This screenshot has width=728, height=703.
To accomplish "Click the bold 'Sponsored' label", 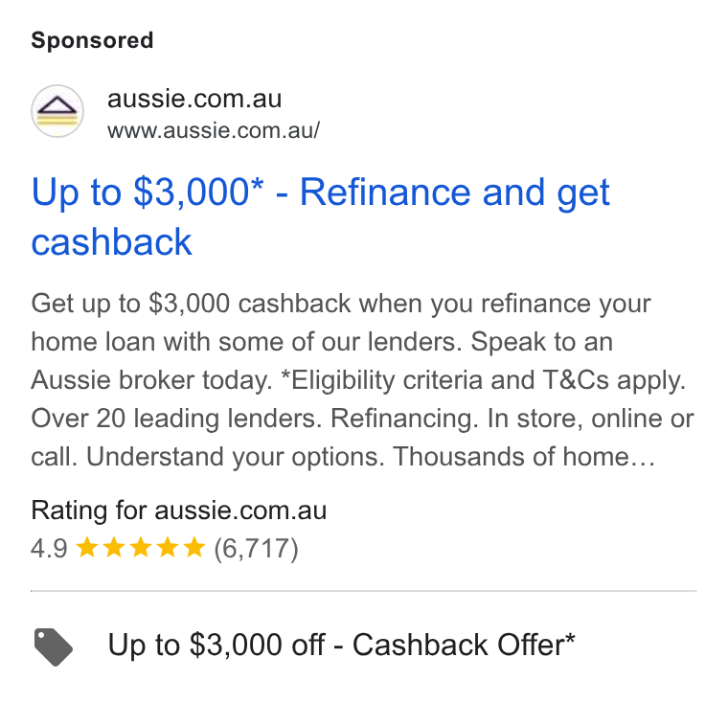I will (92, 40).
